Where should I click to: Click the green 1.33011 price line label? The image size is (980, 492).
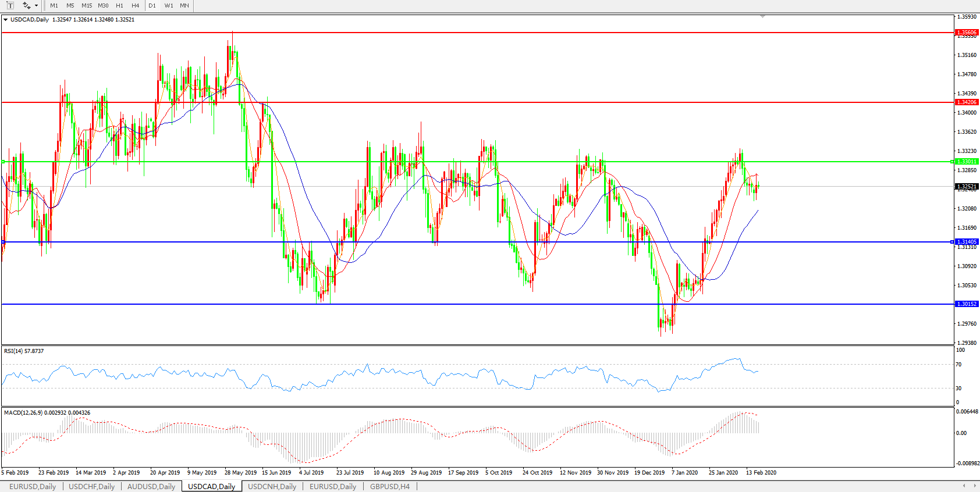967,161
